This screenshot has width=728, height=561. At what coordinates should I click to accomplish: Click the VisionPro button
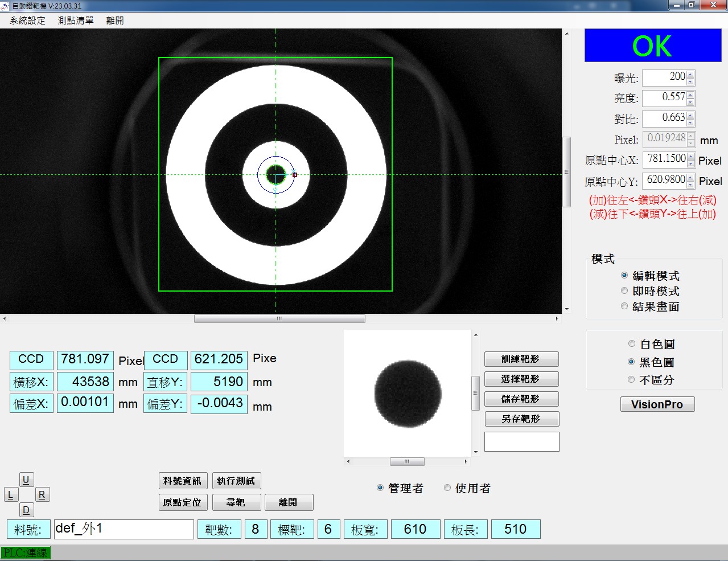(x=657, y=404)
